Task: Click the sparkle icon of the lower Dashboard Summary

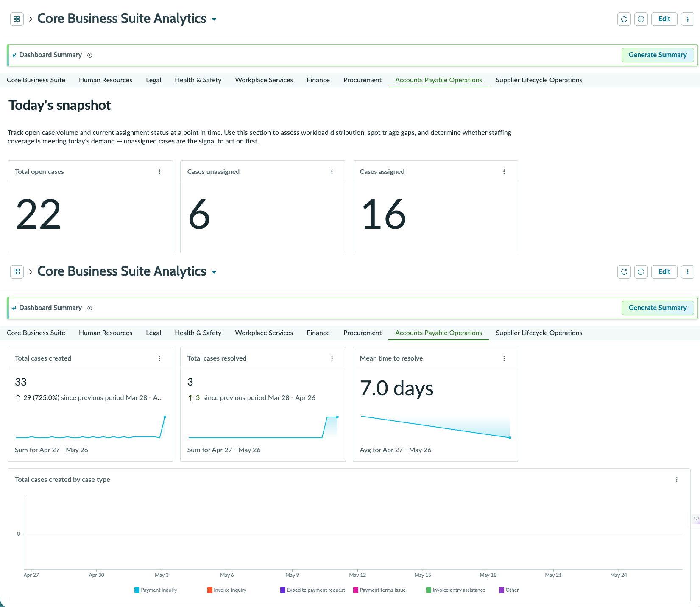Action: pos(14,308)
